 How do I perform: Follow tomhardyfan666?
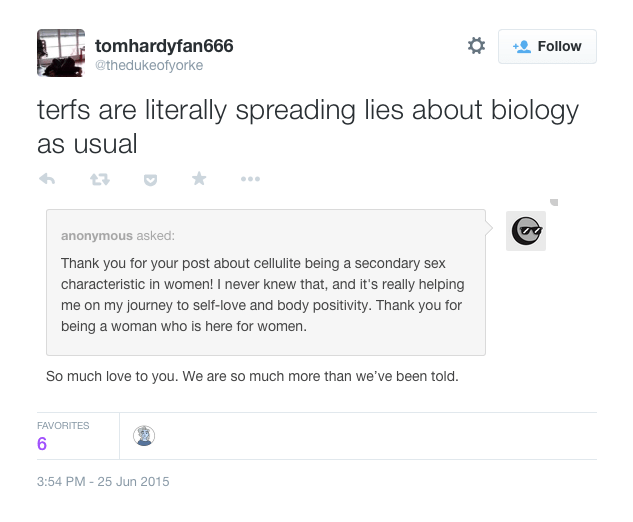tap(547, 46)
